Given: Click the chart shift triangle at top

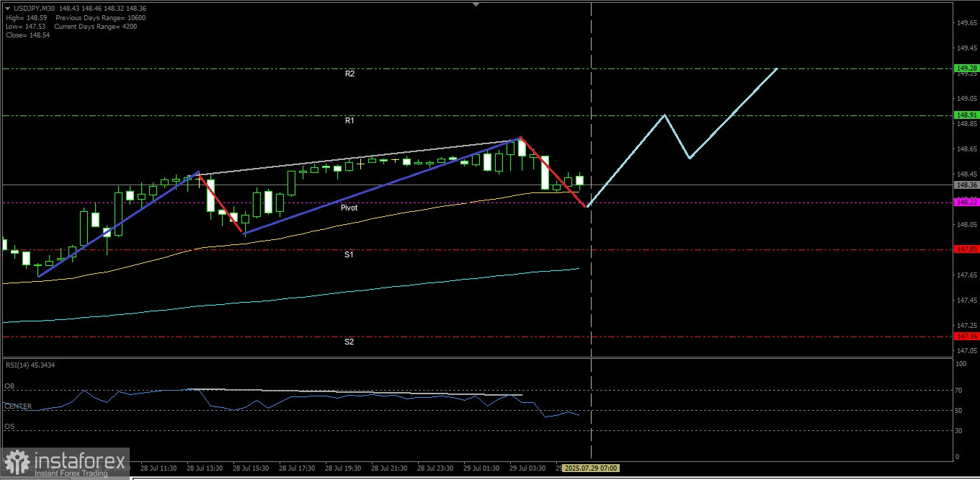Looking at the screenshot, I should coord(476,4).
